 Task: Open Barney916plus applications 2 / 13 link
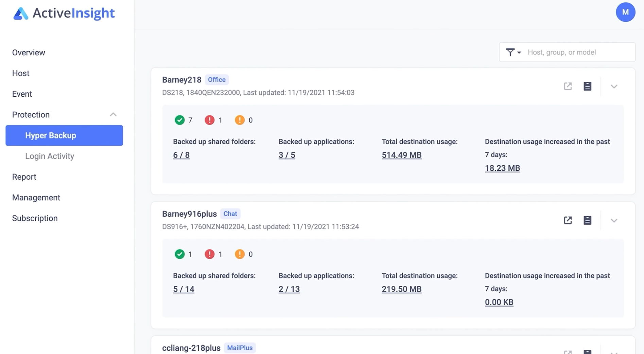289,289
